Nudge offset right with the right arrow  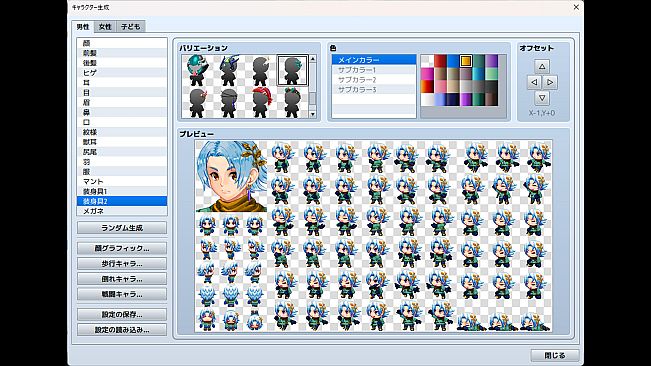[x=550, y=82]
